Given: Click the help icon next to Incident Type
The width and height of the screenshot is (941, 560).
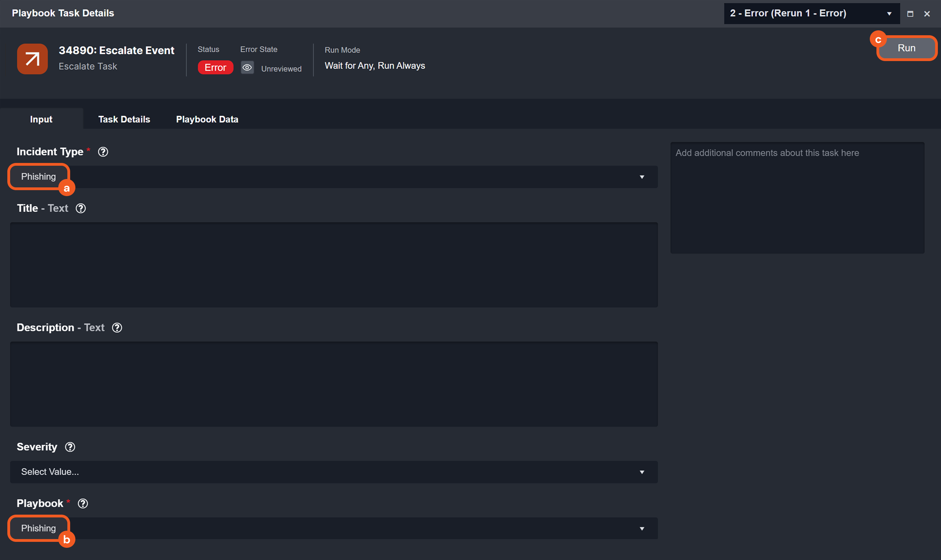Looking at the screenshot, I should [103, 152].
